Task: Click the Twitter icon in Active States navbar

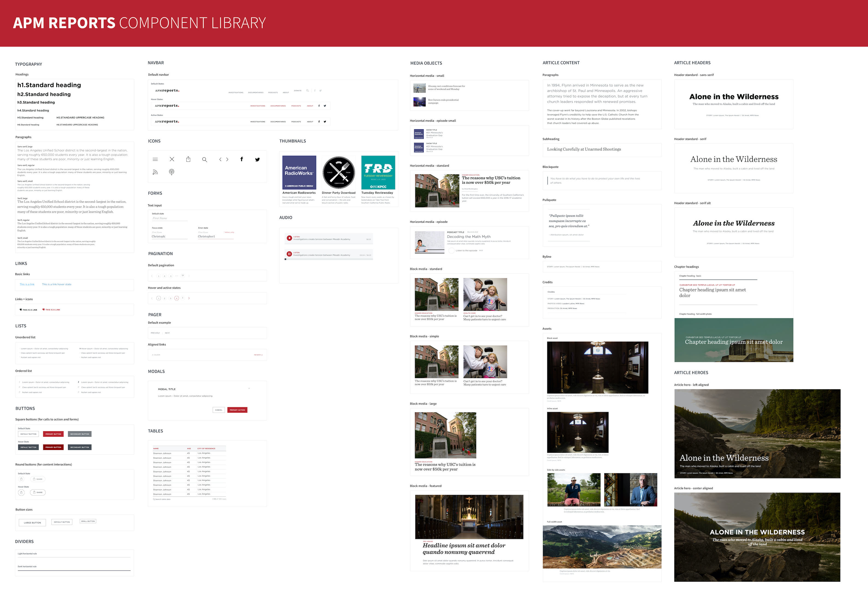Action: pyautogui.click(x=325, y=121)
